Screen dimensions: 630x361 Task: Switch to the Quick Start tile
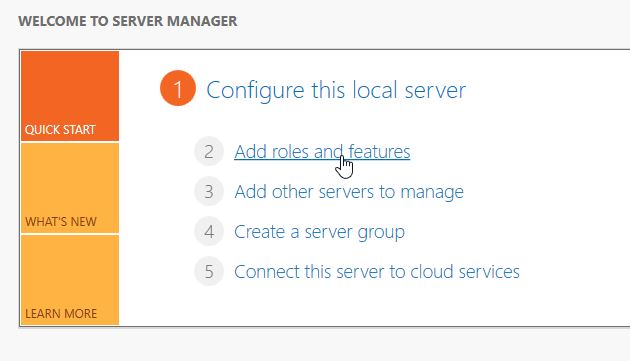coord(70,96)
